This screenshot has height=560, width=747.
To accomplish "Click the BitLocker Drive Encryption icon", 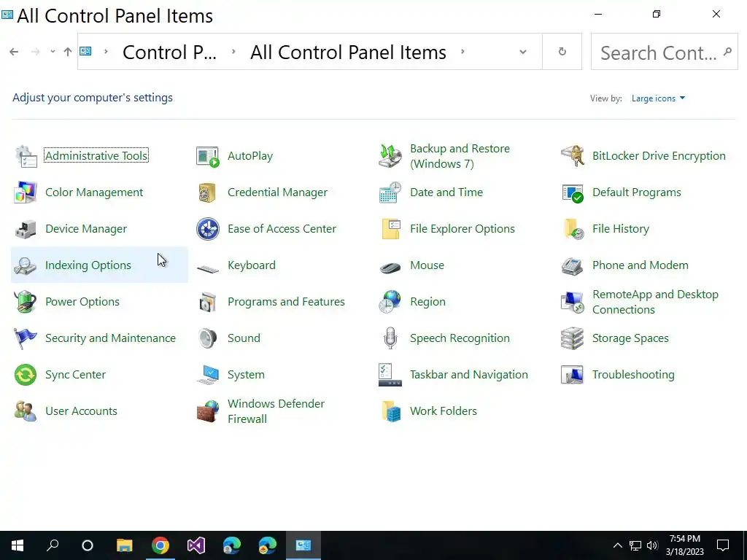I will (x=573, y=156).
